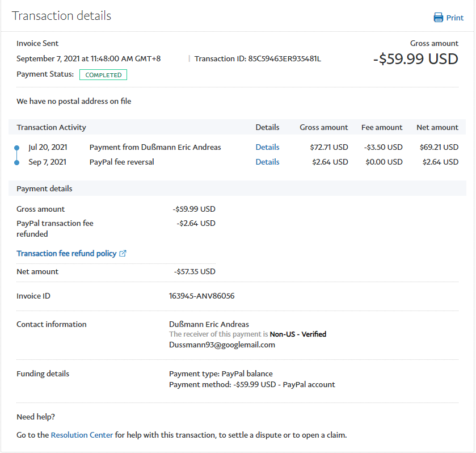This screenshot has height=453, width=476.
Task: Open the Transaction fee refund policy link
Action: pyautogui.click(x=66, y=254)
